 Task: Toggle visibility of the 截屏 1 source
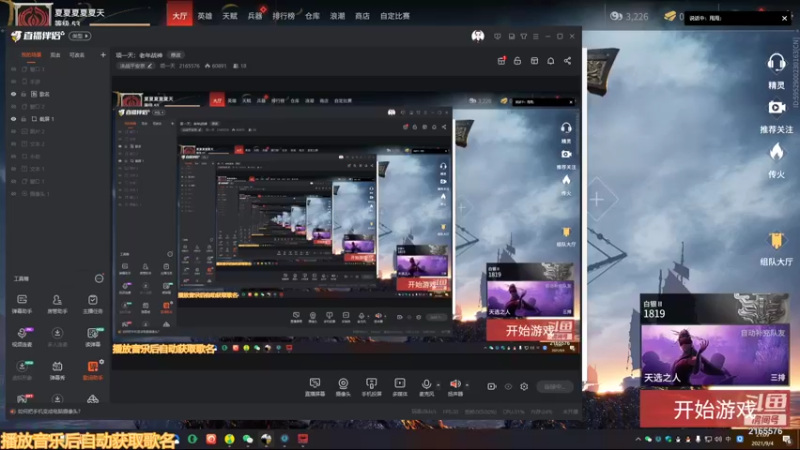click(13, 119)
